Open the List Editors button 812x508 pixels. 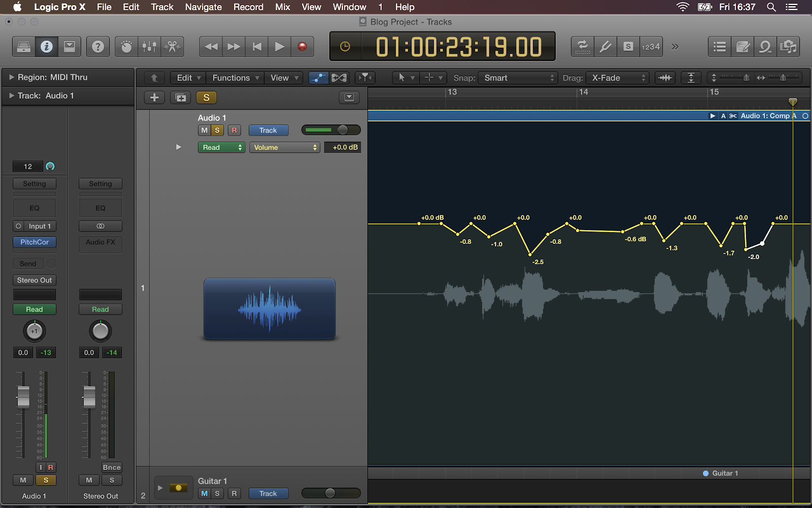click(720, 47)
